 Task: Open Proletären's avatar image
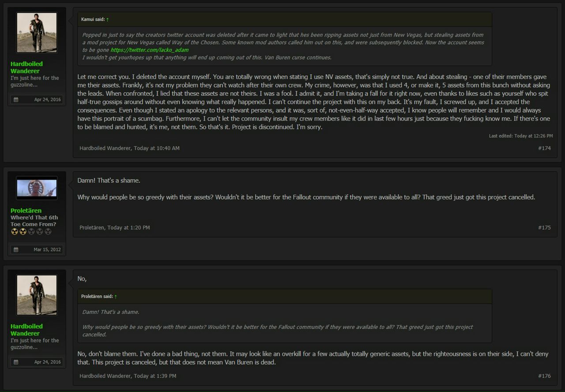coord(37,188)
